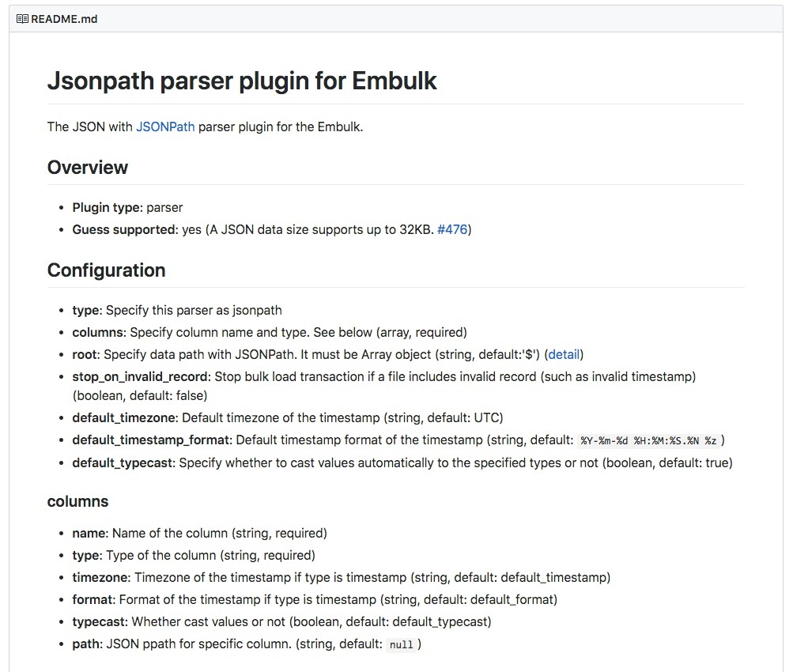Viewport: 793px width, 672px height.
Task: Open the #476 issue link
Action: (452, 229)
